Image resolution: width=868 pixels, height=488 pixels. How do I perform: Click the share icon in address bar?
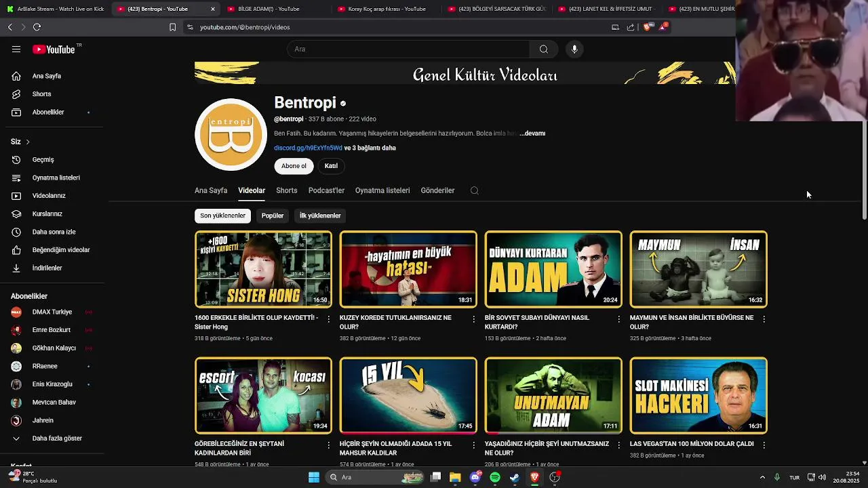(x=631, y=27)
